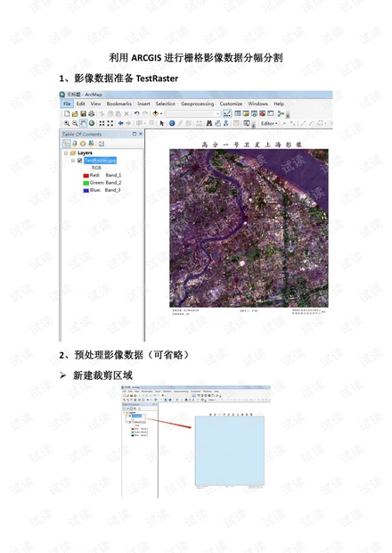Uncheck the TestRaster.jpg layer checkbox
Screen dimensions: 392x553
pos(80,161)
